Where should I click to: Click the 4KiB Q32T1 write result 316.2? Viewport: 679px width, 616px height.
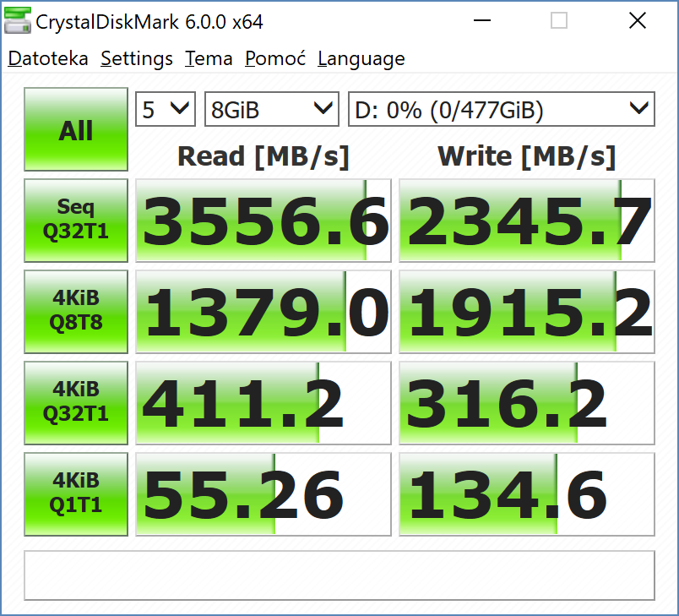pyautogui.click(x=527, y=403)
